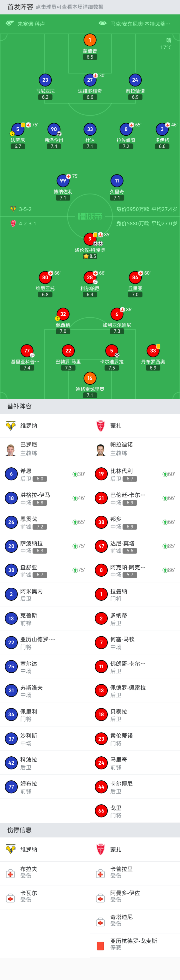Tap the 恩贡戈 substitute row

click(45, 522)
